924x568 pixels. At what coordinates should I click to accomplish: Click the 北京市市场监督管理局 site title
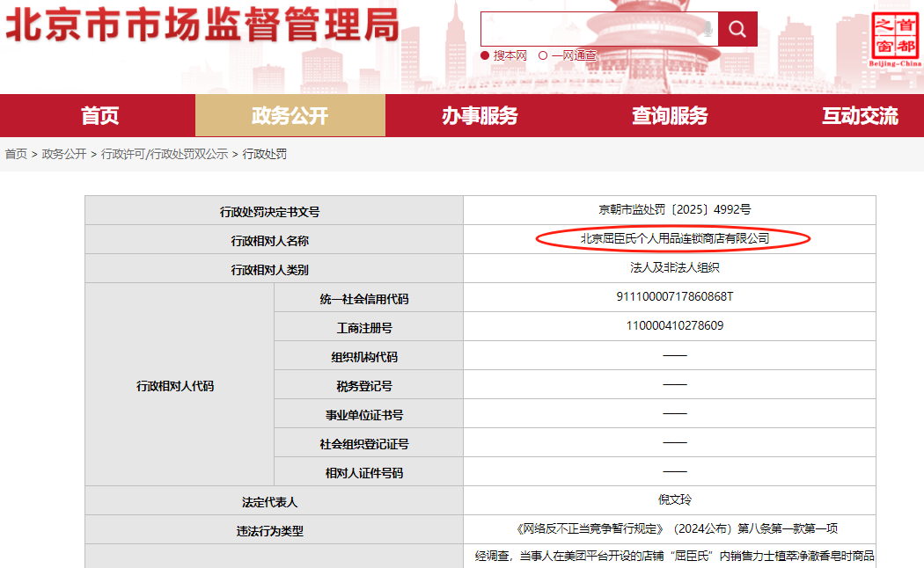pyautogui.click(x=202, y=25)
